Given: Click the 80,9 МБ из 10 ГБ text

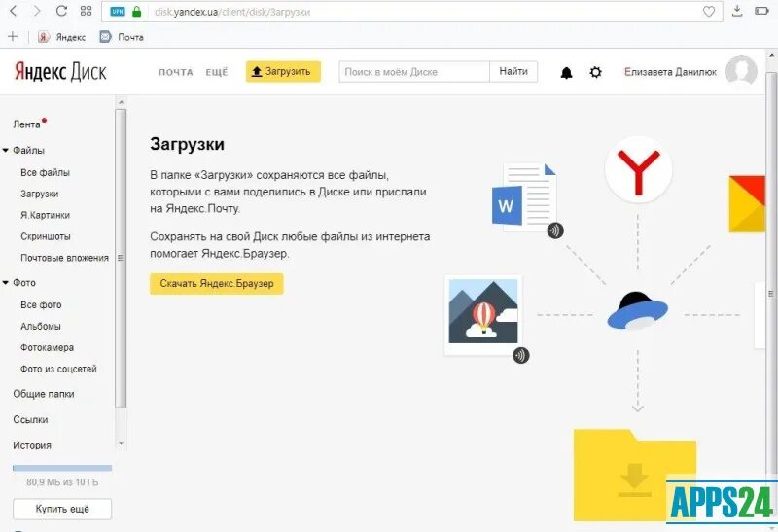Looking at the screenshot, I should coord(62,482).
